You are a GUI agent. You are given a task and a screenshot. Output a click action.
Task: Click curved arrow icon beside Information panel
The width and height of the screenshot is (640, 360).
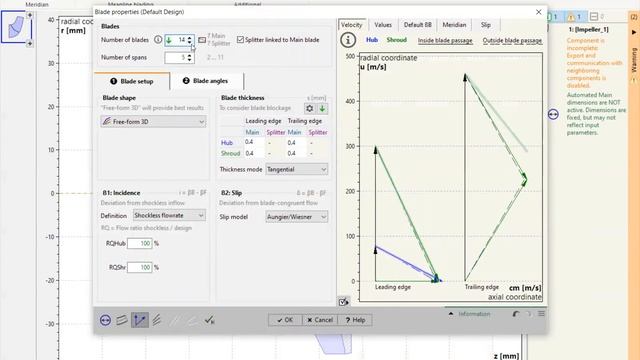pyautogui.click(x=516, y=314)
